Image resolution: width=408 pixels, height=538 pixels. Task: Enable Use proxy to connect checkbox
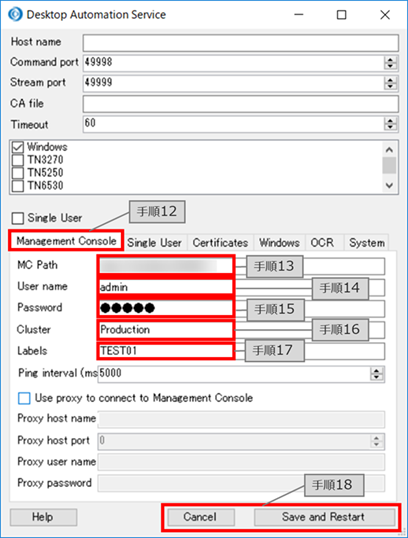click(24, 398)
